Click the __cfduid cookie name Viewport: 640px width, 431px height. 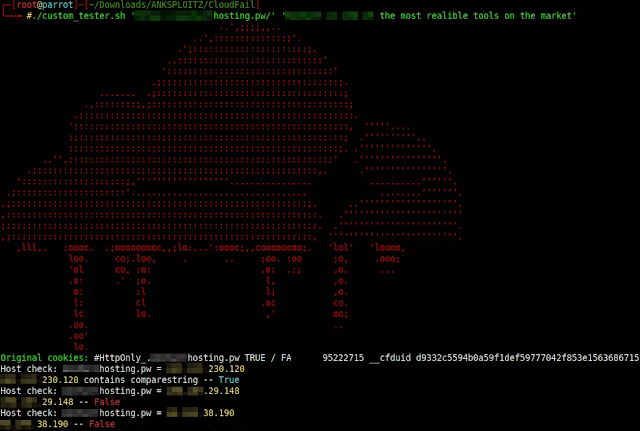390,358
